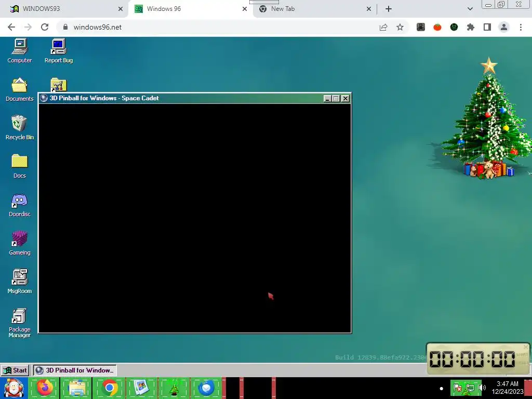Viewport: 532px width, 399px height.
Task: Open the clock showing 3:47 AM
Action: click(x=507, y=388)
